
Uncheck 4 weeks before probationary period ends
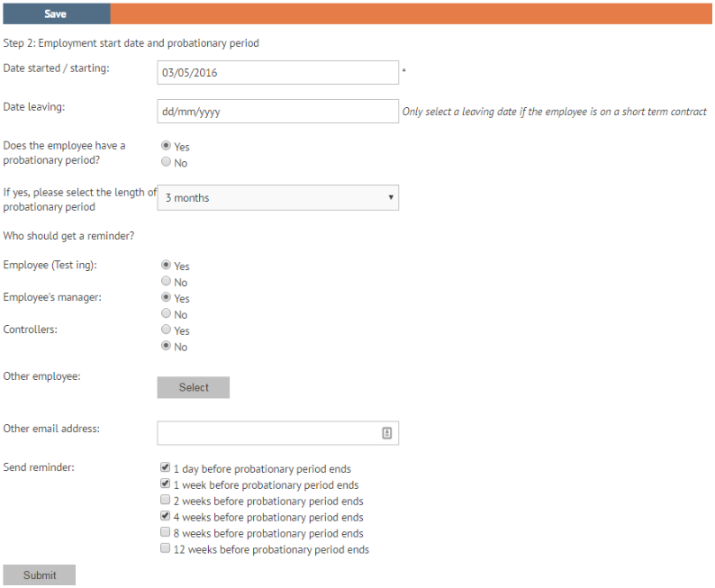165,516
